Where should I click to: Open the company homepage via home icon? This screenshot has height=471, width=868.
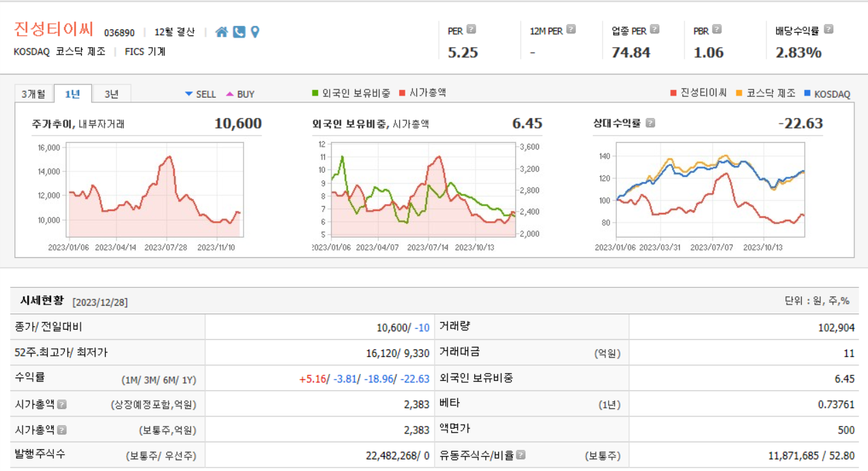[x=222, y=31]
